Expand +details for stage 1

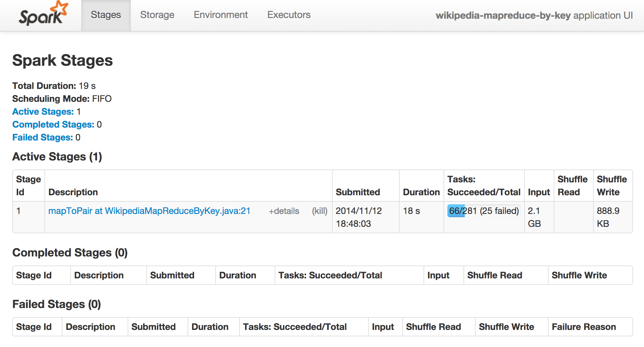(284, 211)
